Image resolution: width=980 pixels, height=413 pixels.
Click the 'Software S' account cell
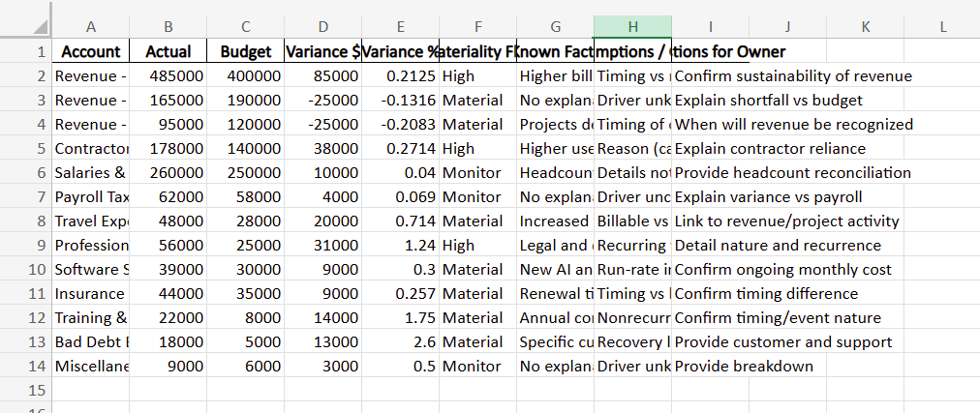pos(91,270)
